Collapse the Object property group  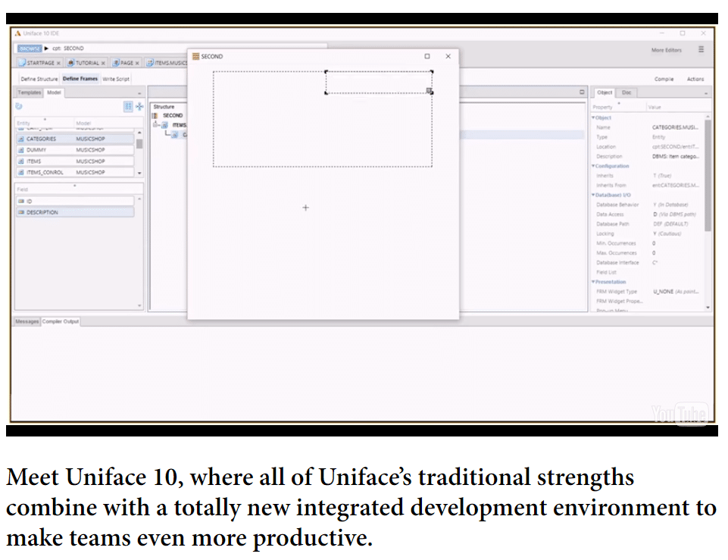click(593, 117)
